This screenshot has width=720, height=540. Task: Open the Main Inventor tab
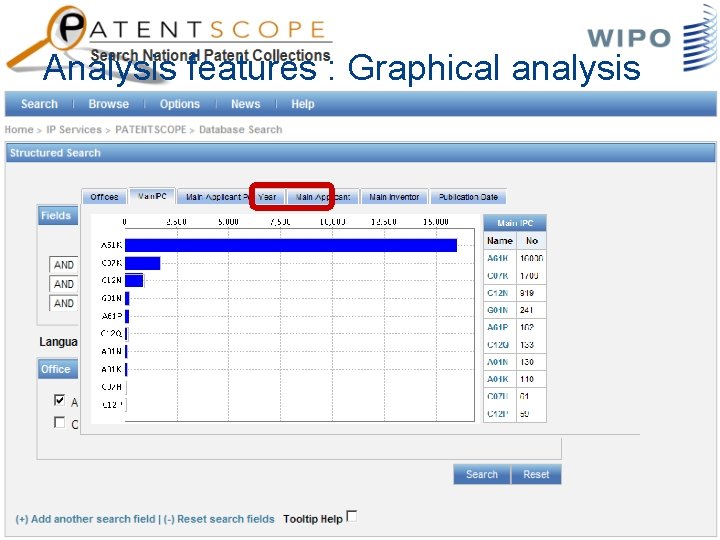coord(394,197)
